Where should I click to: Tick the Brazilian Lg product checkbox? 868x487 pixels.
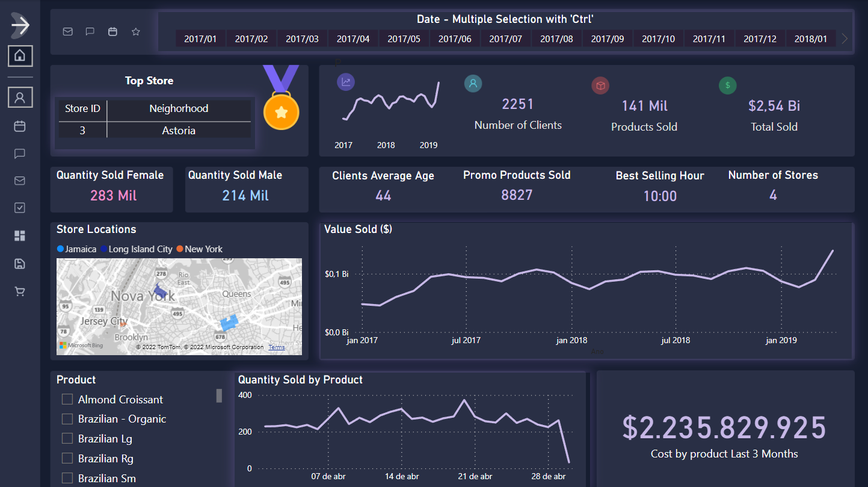point(67,438)
